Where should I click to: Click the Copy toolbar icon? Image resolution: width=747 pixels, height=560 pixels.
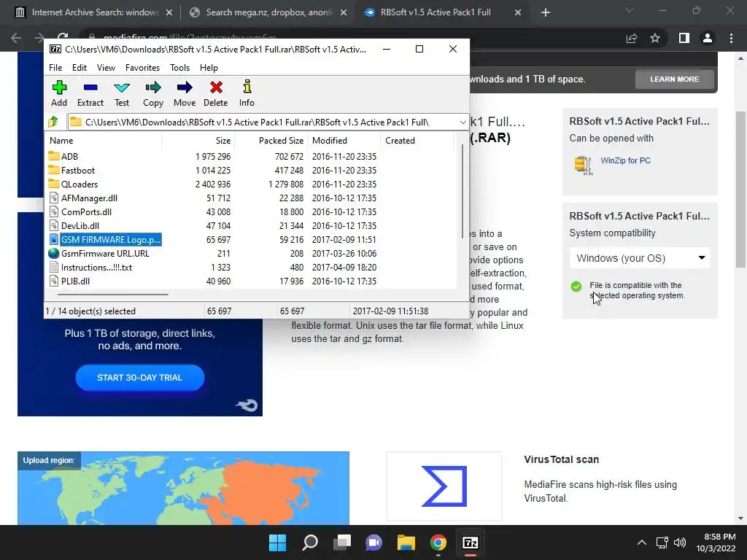pyautogui.click(x=153, y=87)
